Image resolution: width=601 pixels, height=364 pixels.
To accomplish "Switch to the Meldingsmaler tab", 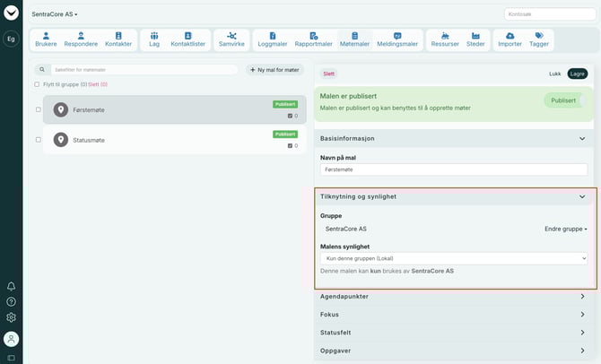I will coord(397,39).
